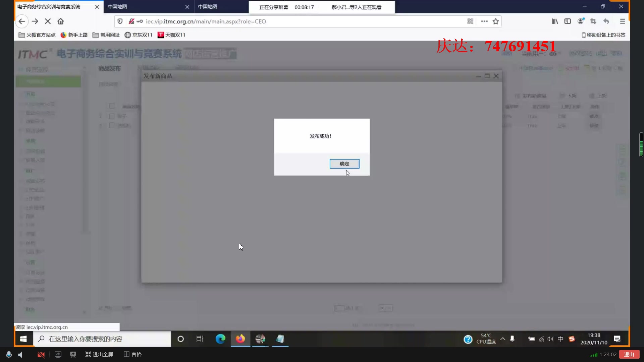
Task: Open the Firefox application menu
Action: click(x=622, y=21)
